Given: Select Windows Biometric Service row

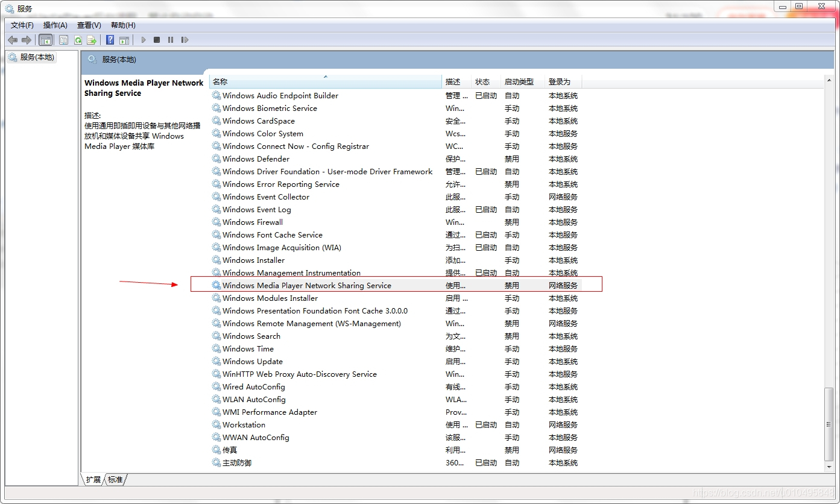Looking at the screenshot, I should click(396, 108).
